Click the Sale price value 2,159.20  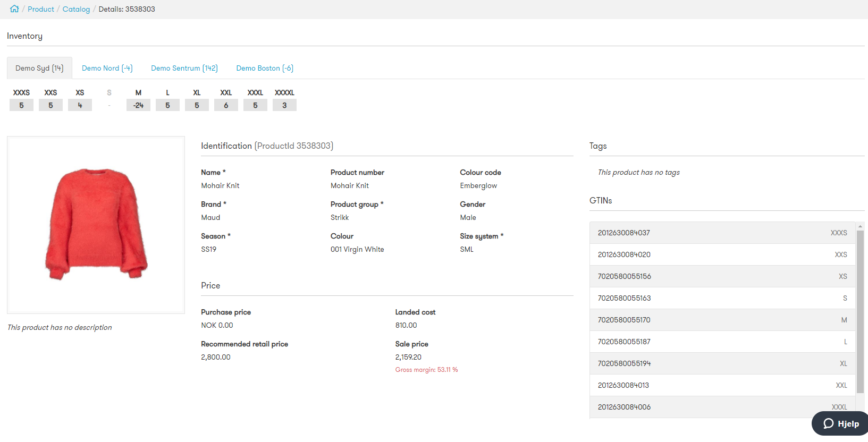pos(408,357)
